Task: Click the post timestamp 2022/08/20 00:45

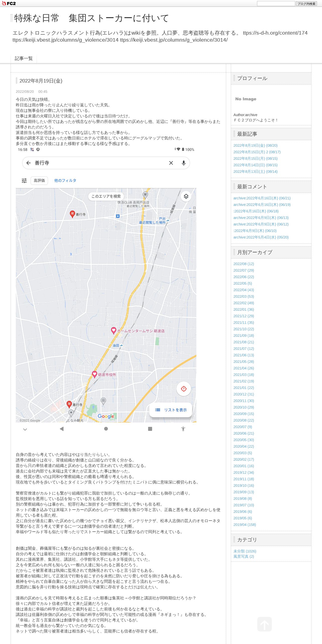Action: tap(32, 92)
